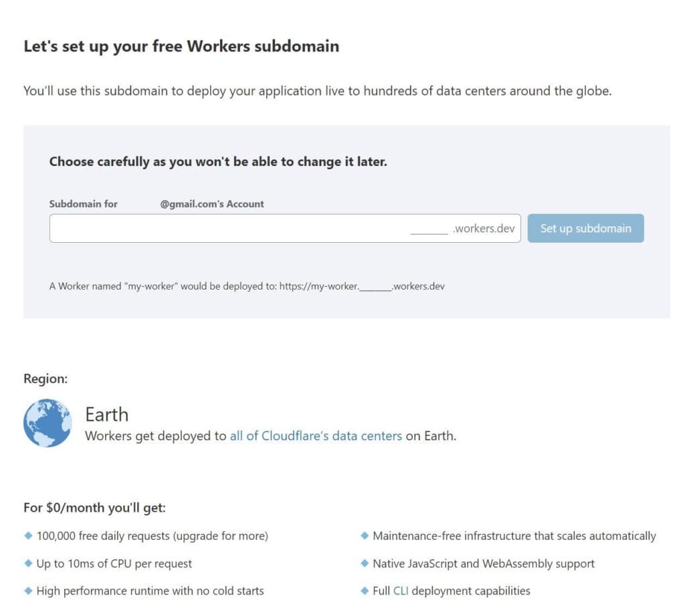Click the Region: label

[45, 379]
